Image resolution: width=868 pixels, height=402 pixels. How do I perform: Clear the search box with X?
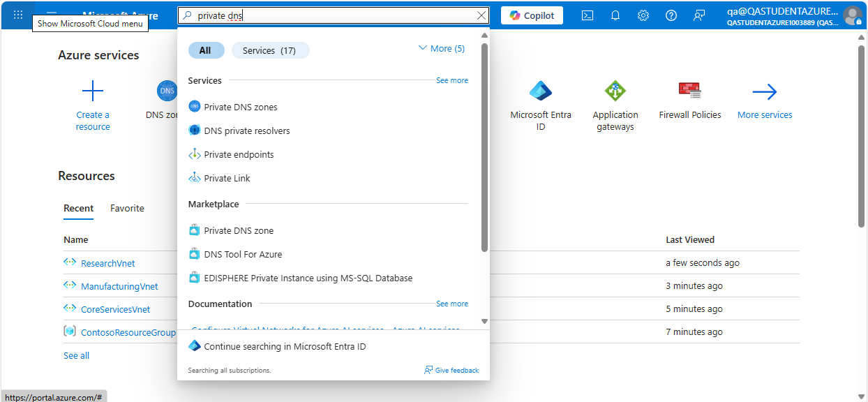pos(481,15)
